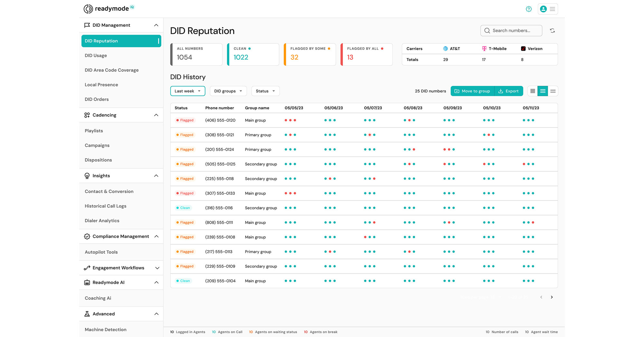Select the compact list density view icon
This screenshot has height=337, width=644.
(x=532, y=91)
